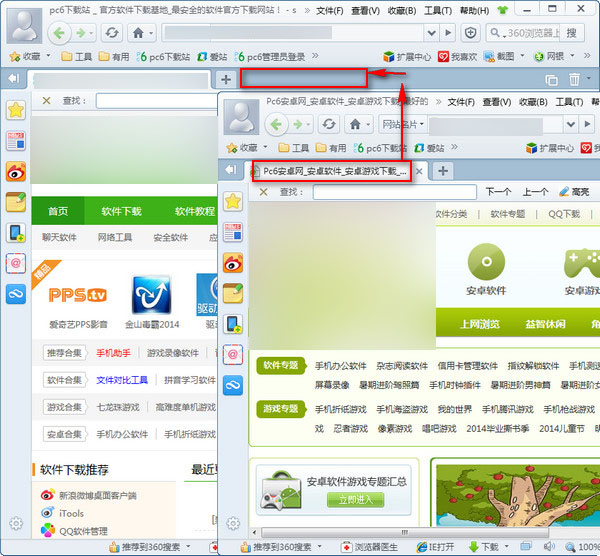Open favorites star in rear window sidebar

[x=16, y=110]
